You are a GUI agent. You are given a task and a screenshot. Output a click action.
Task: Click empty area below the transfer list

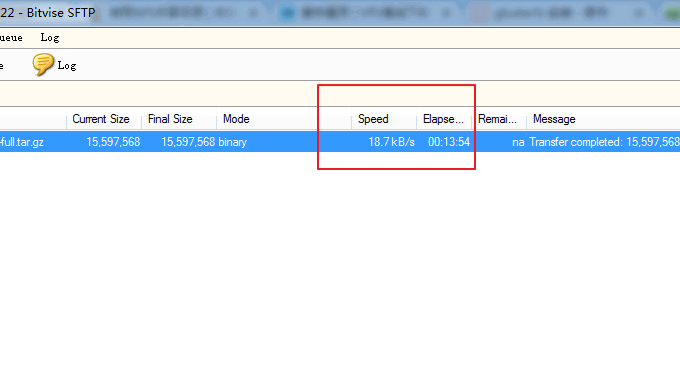pyautogui.click(x=340, y=260)
